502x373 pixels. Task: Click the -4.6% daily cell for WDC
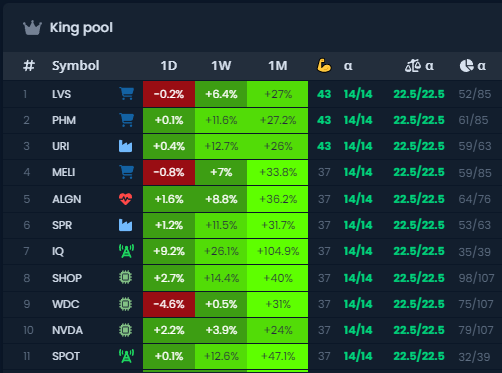[169, 304]
